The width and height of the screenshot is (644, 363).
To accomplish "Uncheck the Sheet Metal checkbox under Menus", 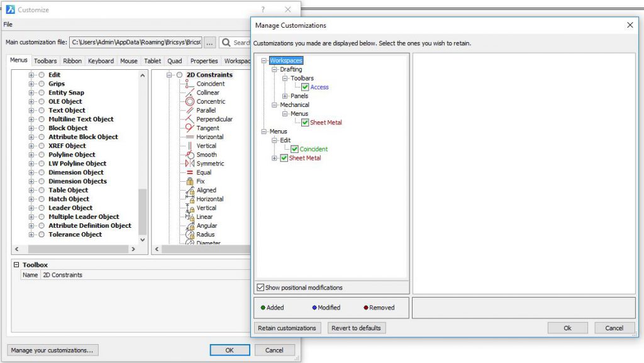I will (x=284, y=158).
